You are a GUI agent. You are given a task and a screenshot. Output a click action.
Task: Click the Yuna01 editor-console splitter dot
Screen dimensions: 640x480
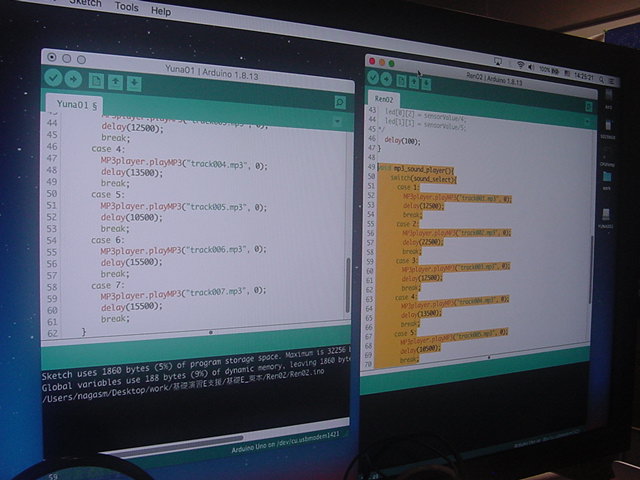tap(211, 333)
